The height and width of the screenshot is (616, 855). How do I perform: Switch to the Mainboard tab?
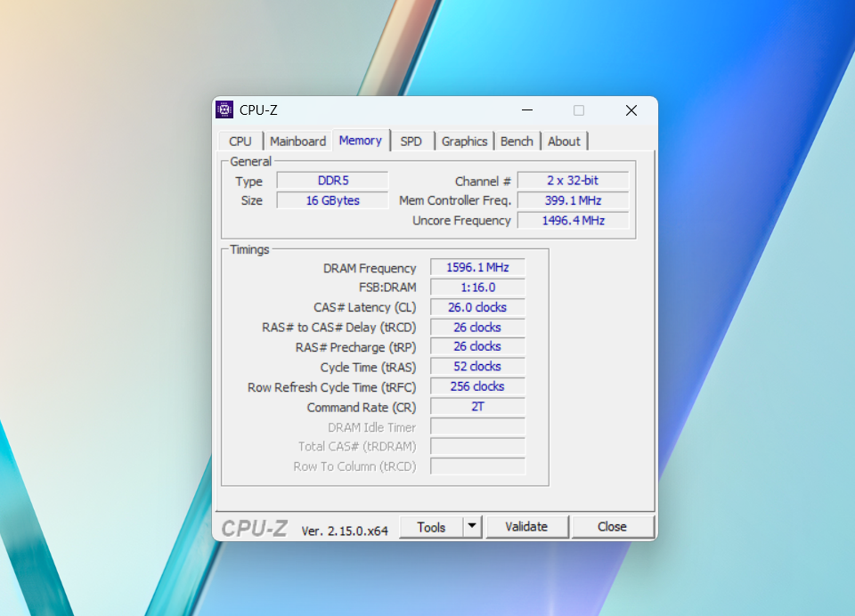tap(297, 142)
